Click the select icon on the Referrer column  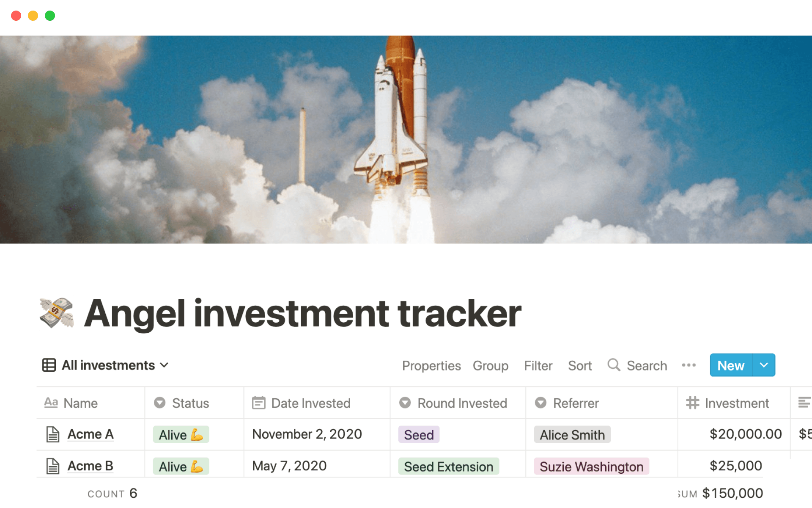click(541, 403)
